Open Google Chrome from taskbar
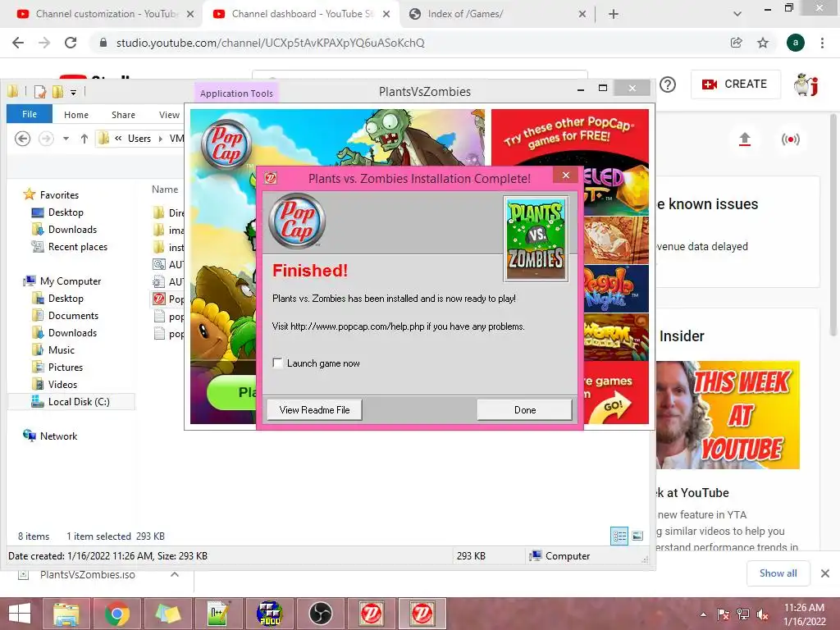The image size is (840, 630). [x=116, y=614]
